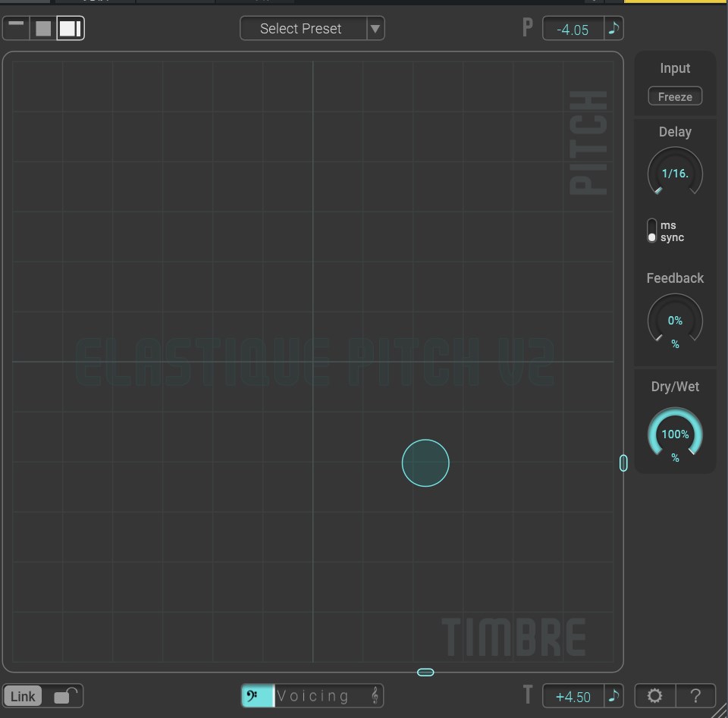Click the circular XY pad handle

[425, 462]
